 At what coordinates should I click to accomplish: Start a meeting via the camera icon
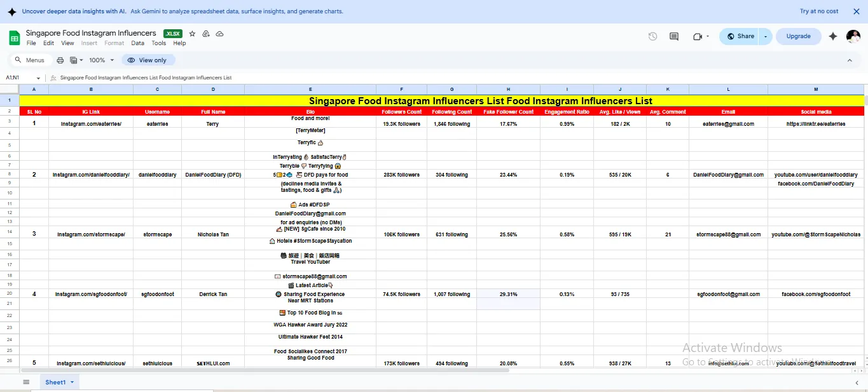(x=698, y=36)
